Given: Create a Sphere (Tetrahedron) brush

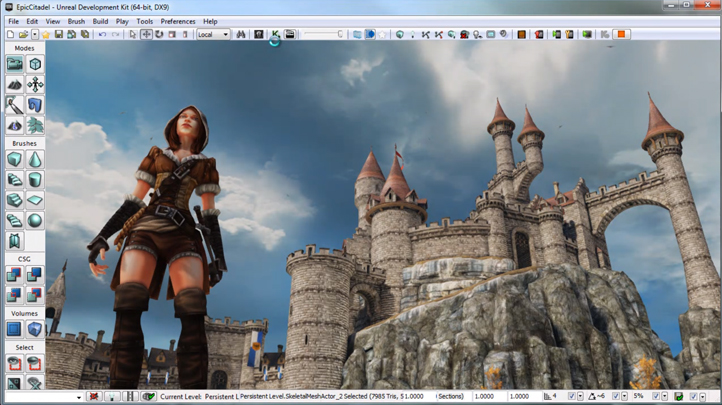Looking at the screenshot, I should (x=35, y=220).
